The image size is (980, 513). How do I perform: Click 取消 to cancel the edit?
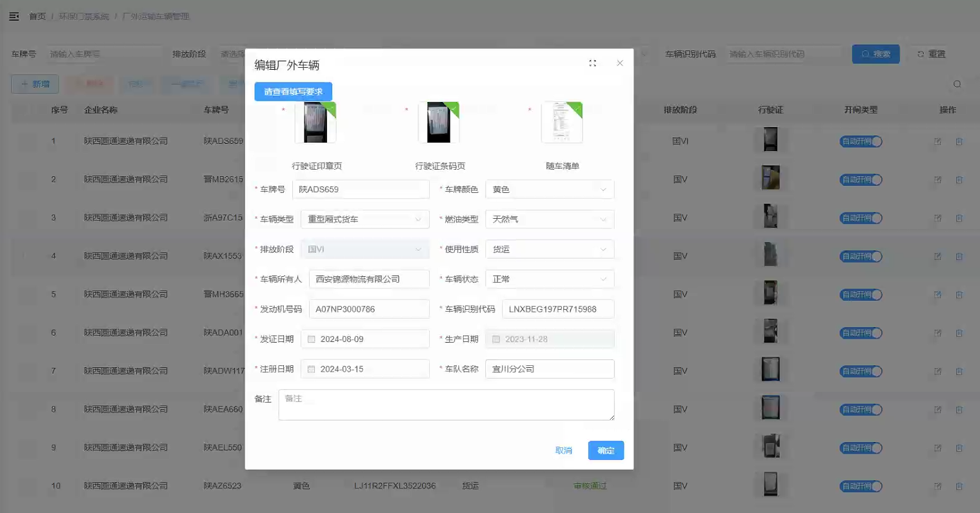click(x=564, y=450)
